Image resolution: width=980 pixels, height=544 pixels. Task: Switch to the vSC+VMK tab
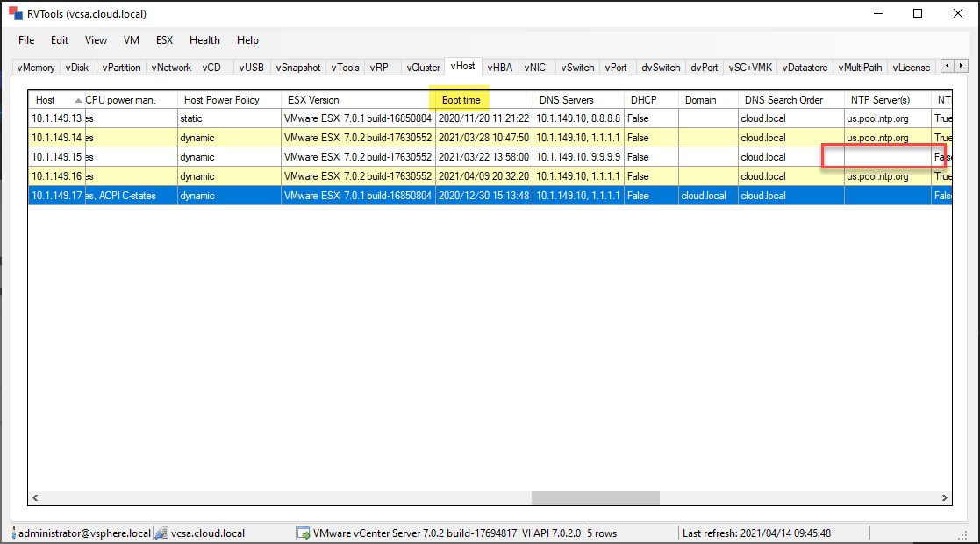pos(750,68)
